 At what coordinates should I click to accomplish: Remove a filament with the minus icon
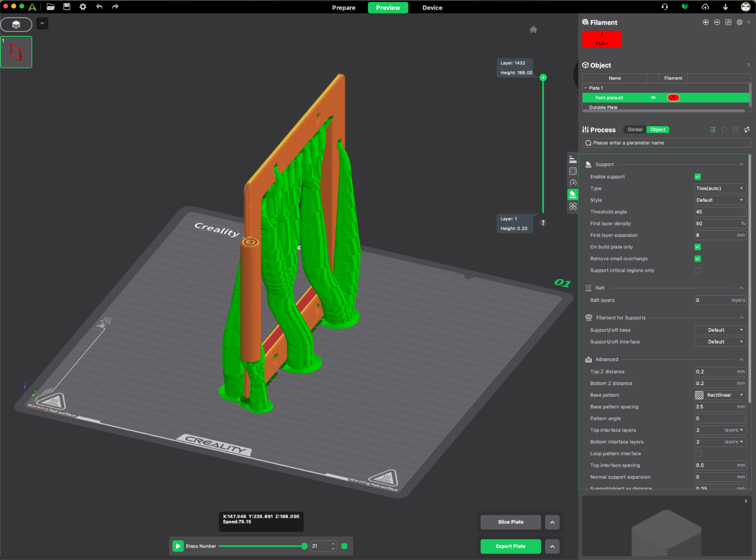tap(717, 22)
